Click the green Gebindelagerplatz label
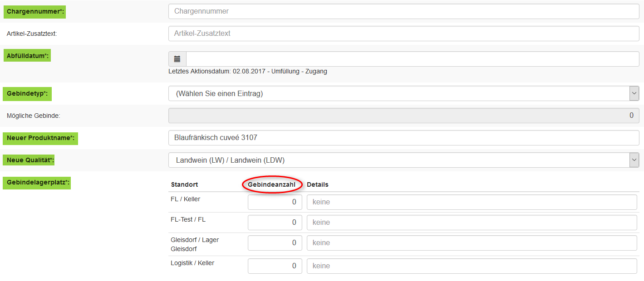Image resolution: width=644 pixels, height=281 pixels. 37,183
